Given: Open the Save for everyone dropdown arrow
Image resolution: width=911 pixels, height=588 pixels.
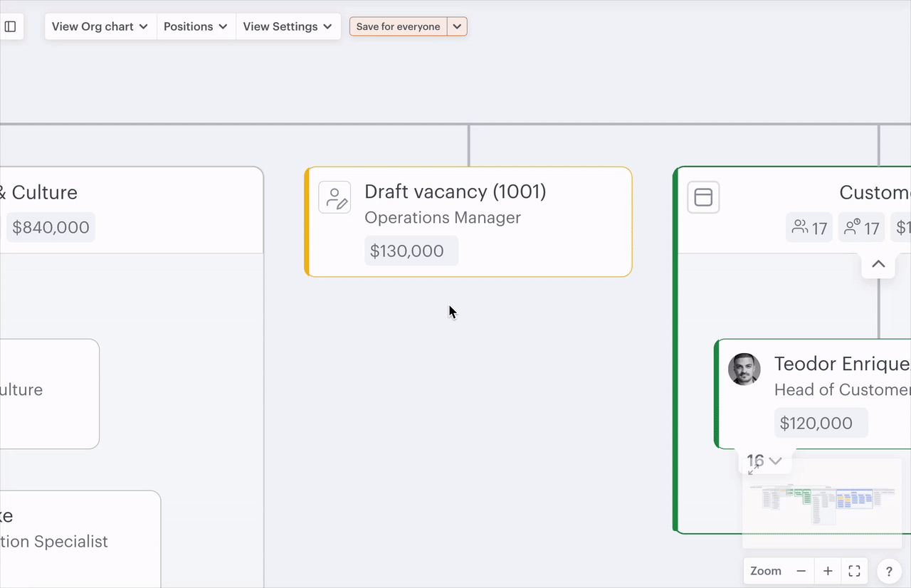Looking at the screenshot, I should (x=457, y=27).
